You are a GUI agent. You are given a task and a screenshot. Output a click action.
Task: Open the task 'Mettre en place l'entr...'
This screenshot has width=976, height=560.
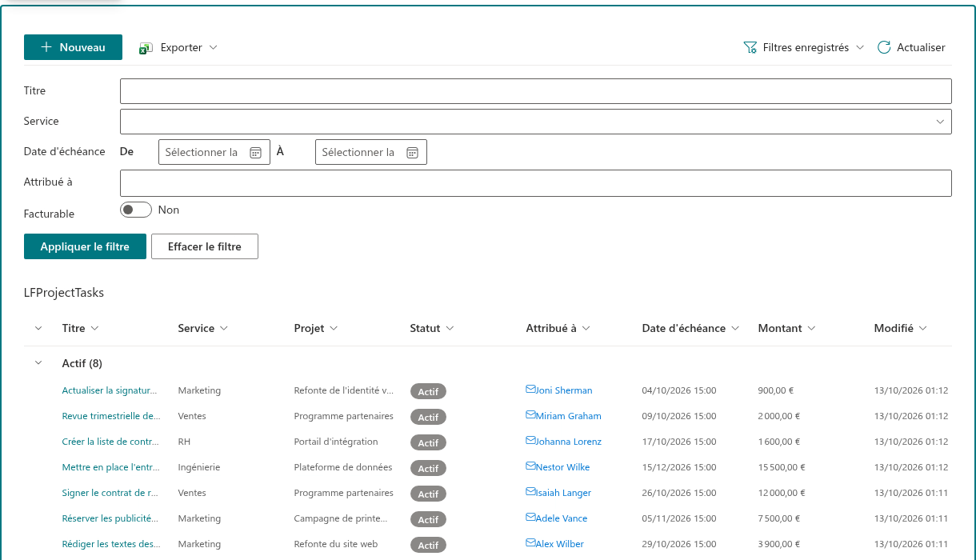110,467
